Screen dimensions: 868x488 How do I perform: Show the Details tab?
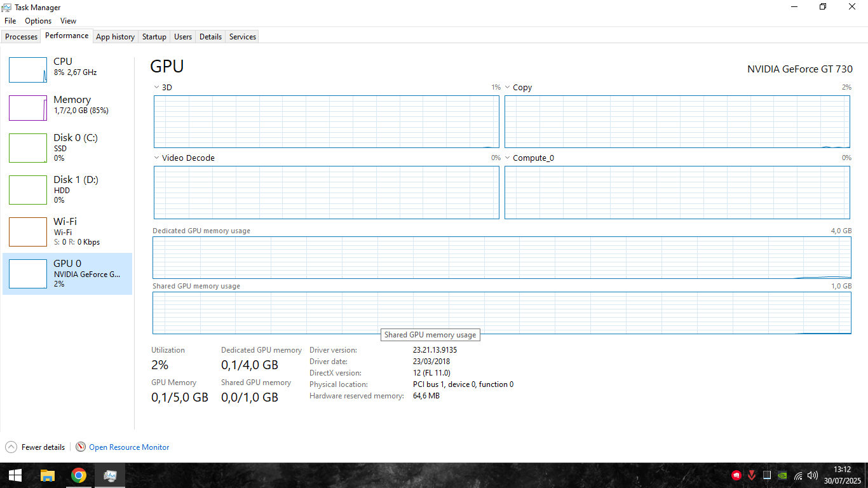(x=210, y=37)
